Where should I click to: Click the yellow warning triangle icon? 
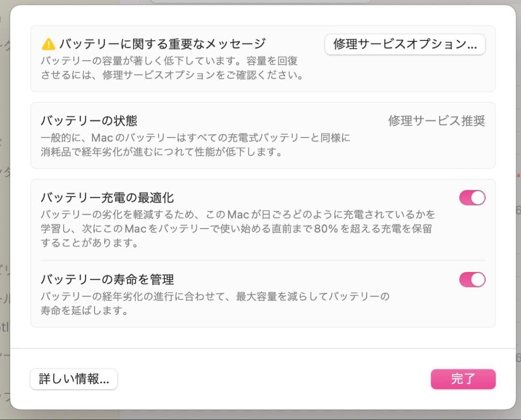click(49, 43)
